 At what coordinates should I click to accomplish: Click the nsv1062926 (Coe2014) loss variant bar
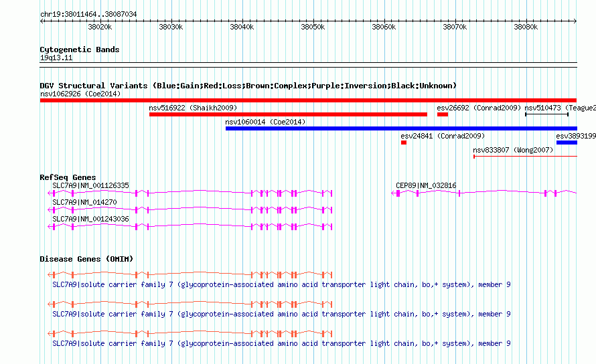pos(308,100)
